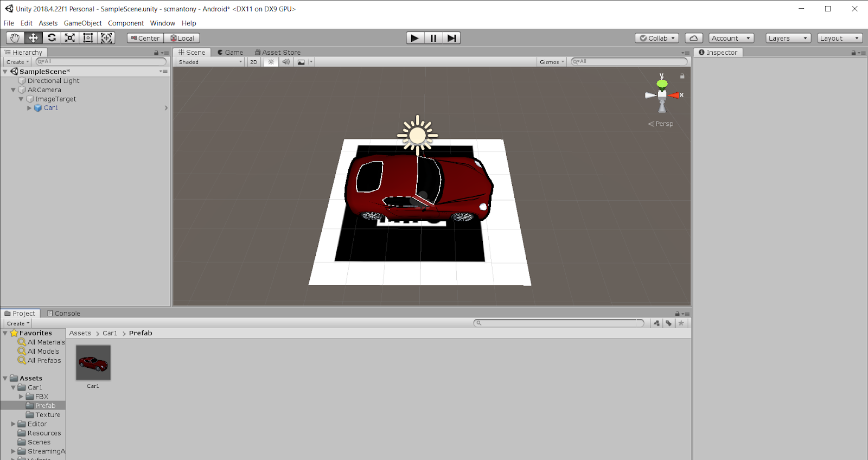Select the Move tool
The height and width of the screenshot is (460, 868).
34,38
